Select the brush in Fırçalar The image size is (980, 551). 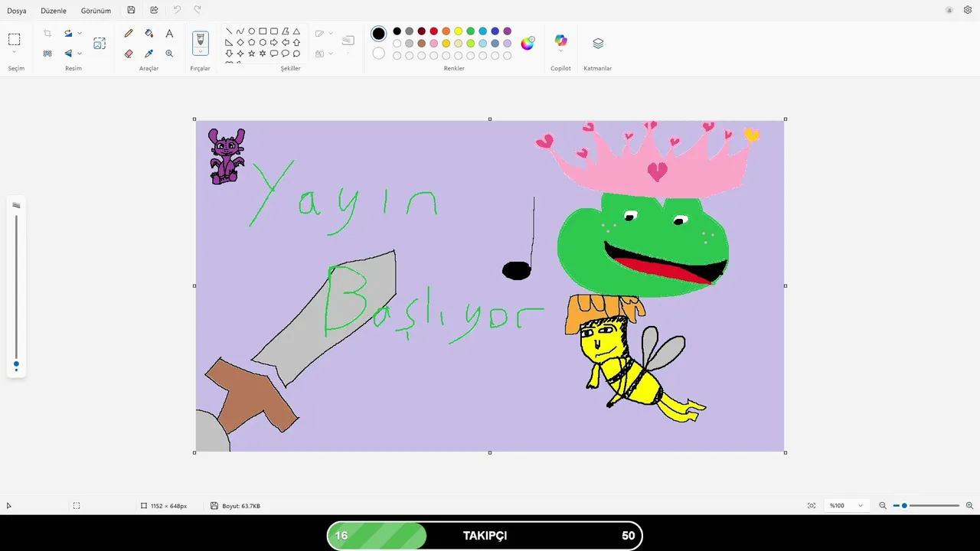[x=200, y=38]
